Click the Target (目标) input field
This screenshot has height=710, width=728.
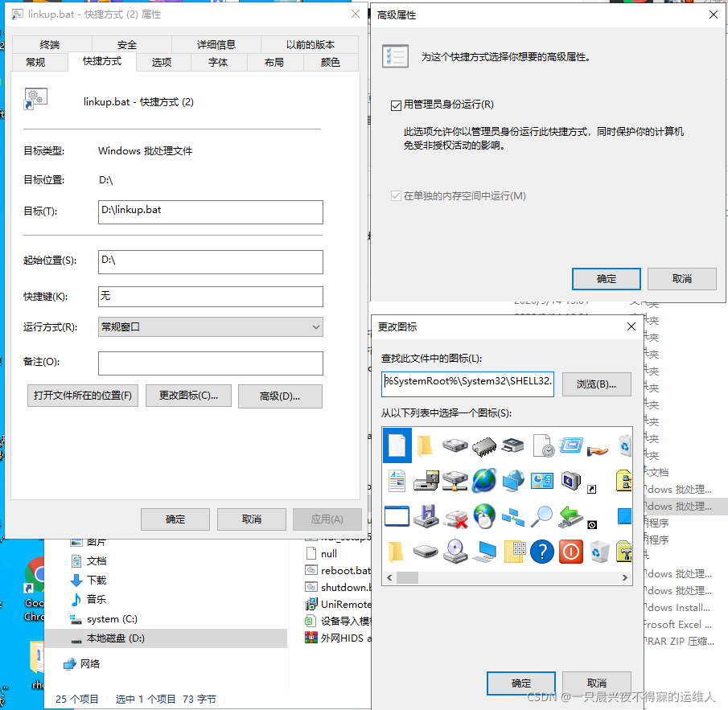click(x=210, y=212)
